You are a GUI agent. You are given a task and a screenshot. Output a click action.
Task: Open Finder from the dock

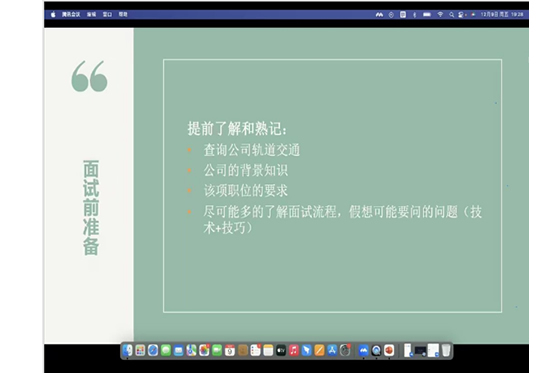[x=128, y=350]
